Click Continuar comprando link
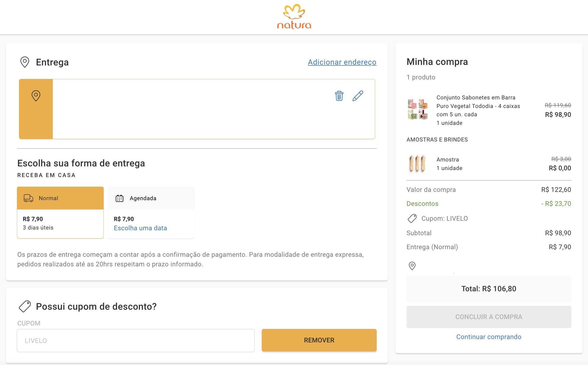The height and width of the screenshot is (365, 588). [x=489, y=337]
